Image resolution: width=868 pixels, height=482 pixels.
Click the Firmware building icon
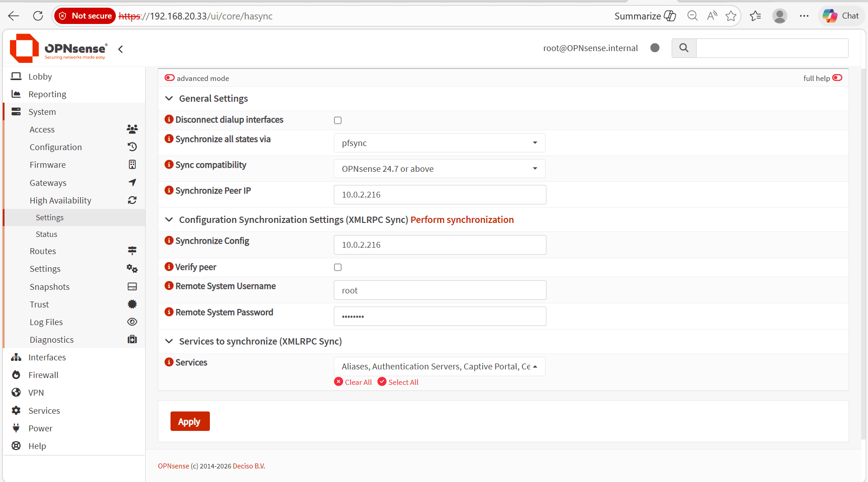[132, 165]
